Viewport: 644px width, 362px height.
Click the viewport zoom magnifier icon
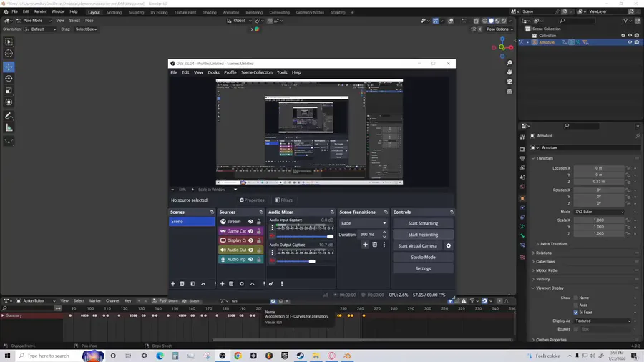click(509, 63)
